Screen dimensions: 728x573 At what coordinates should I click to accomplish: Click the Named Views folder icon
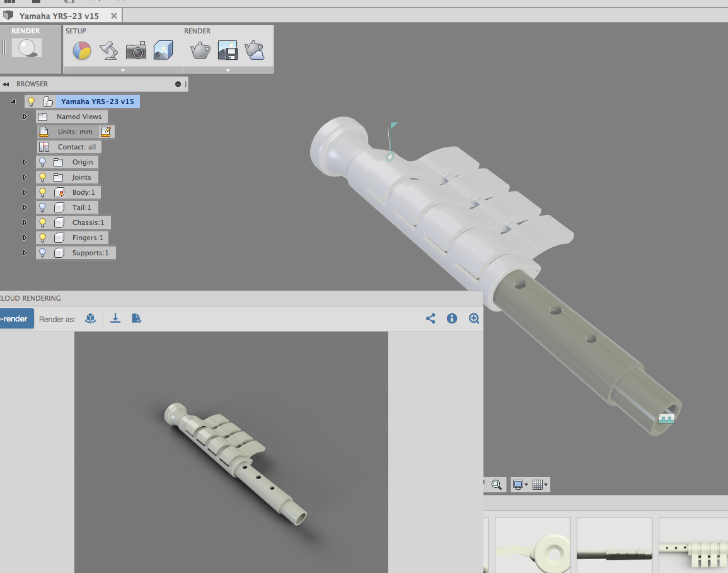coord(43,117)
